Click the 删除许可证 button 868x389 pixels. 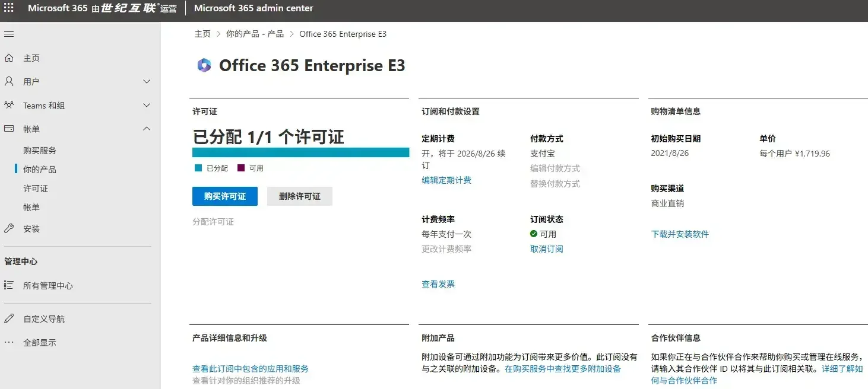tap(300, 196)
